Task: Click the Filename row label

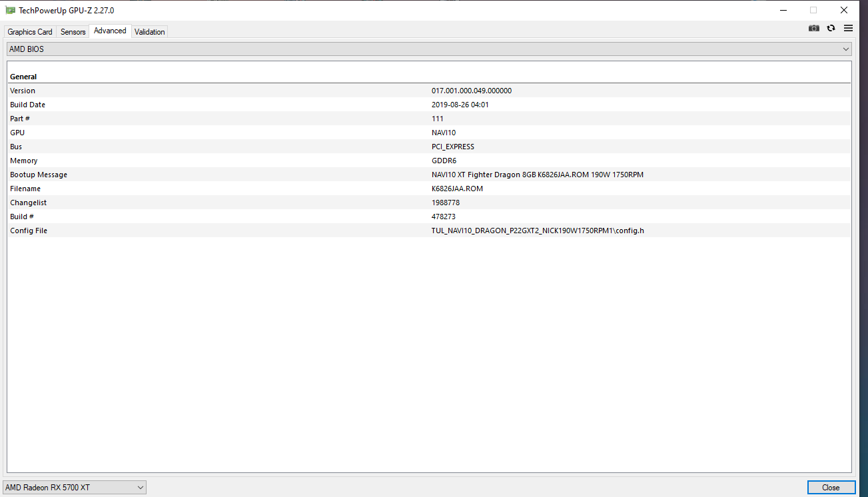Action: 25,189
